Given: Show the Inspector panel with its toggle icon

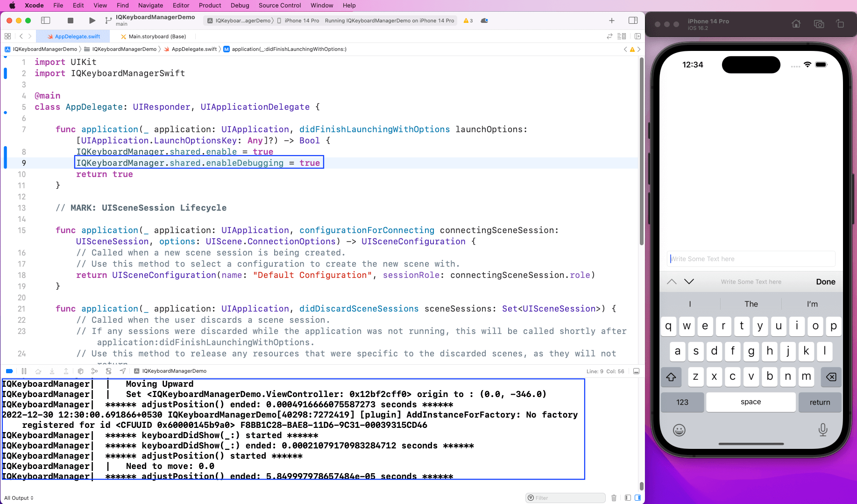Looking at the screenshot, I should [x=633, y=21].
